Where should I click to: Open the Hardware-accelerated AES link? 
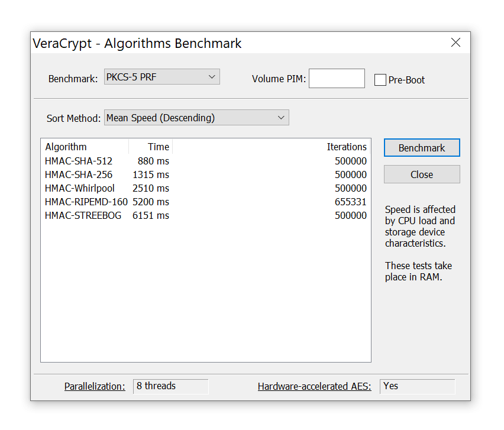coord(314,386)
